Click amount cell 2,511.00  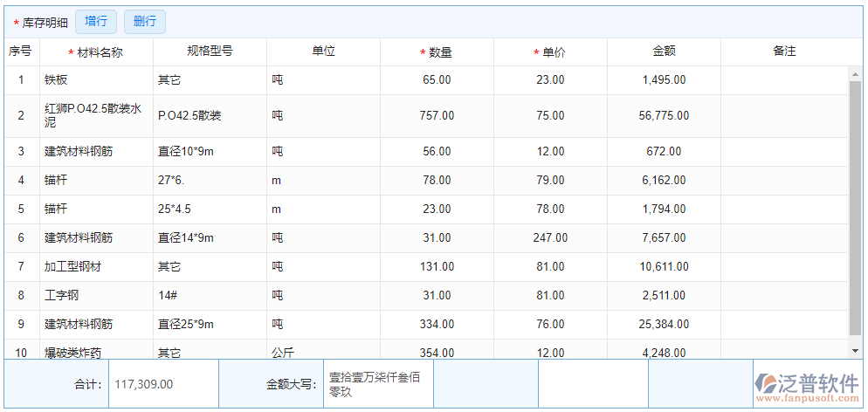click(664, 295)
